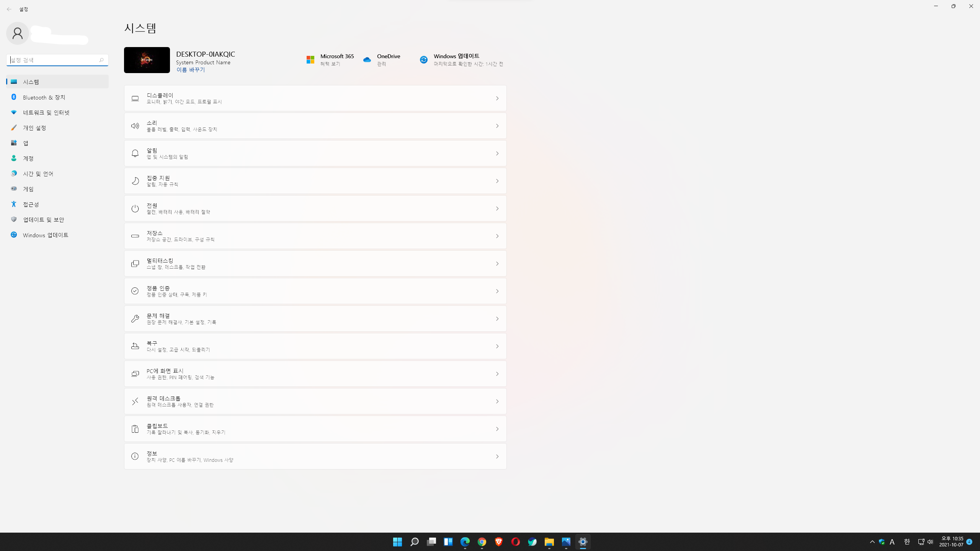The width and height of the screenshot is (980, 551).
Task: Click the 개인 설정 paintbrush icon
Action: pyautogui.click(x=14, y=128)
